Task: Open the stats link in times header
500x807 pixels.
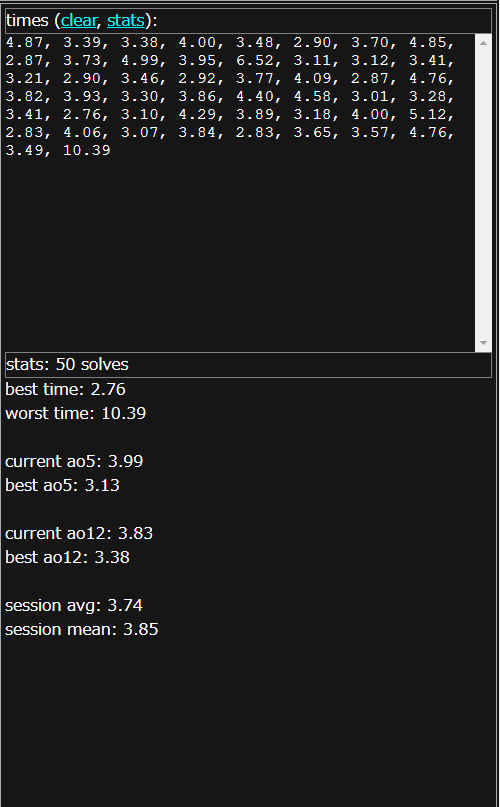Action: (126, 21)
